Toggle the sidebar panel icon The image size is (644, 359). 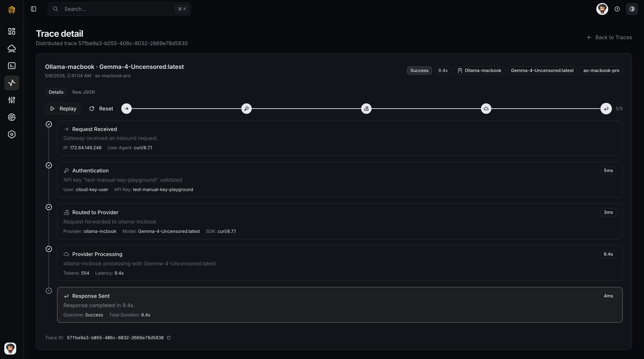(34, 9)
